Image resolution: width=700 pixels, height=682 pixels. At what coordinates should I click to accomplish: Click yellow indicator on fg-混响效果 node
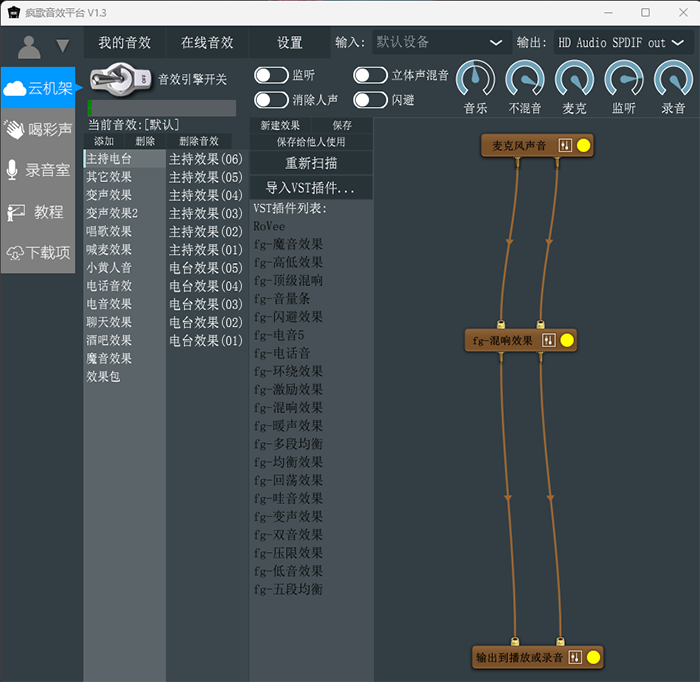coord(567,341)
